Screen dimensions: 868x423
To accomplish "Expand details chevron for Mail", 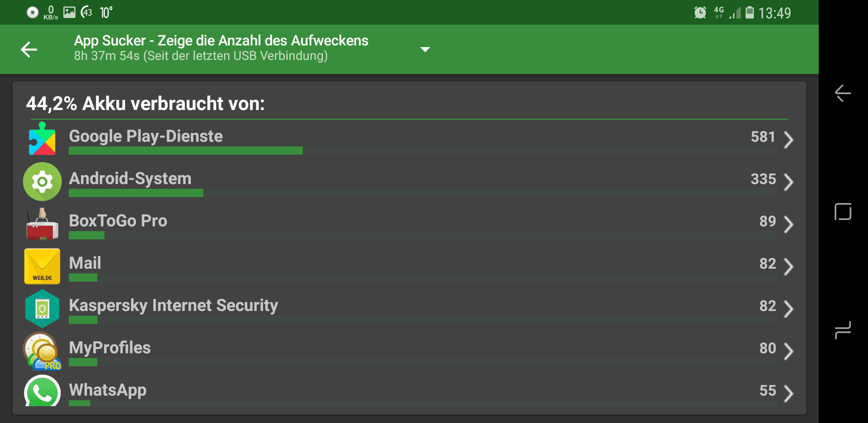I will (788, 266).
